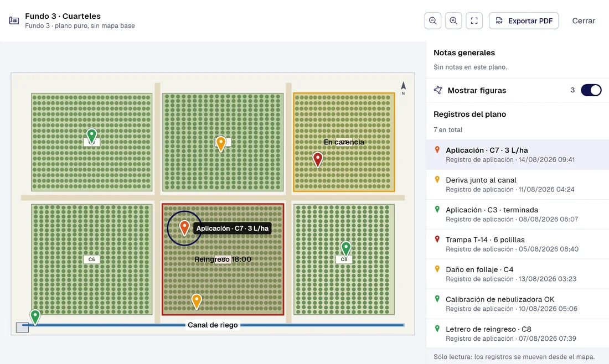This screenshot has height=364, width=609.
Task: Open record Letrero de reingreso · C8
Action: pos(517,334)
